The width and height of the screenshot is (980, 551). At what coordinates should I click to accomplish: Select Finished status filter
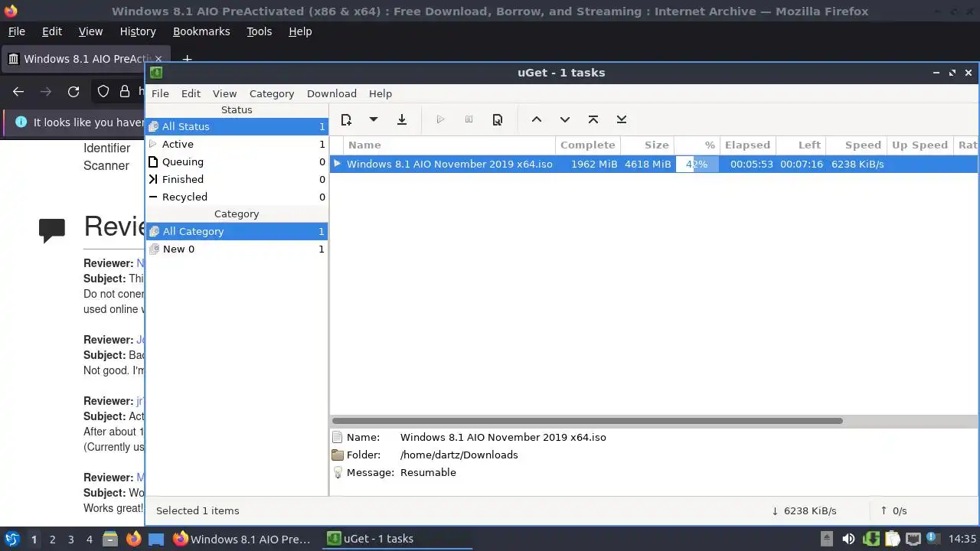tap(237, 179)
